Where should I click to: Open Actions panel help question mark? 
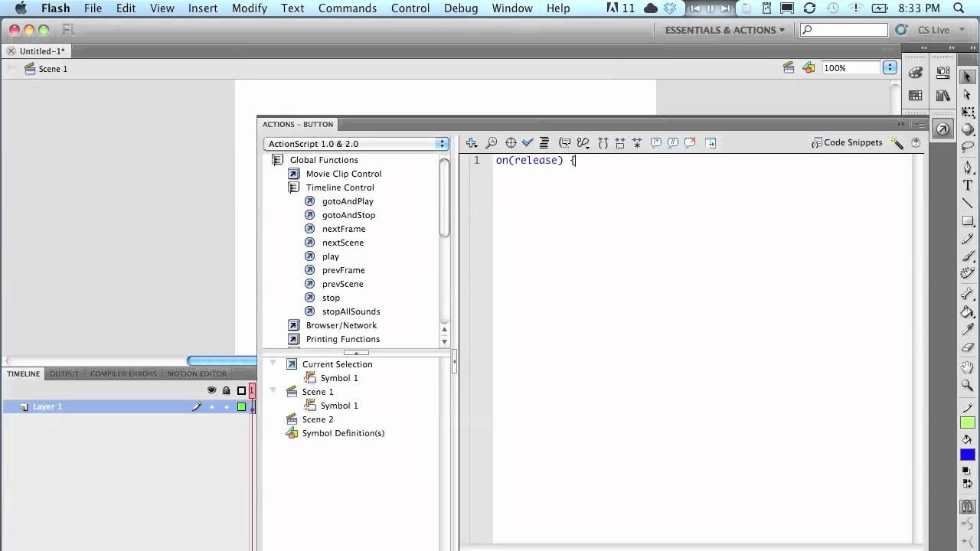(x=916, y=143)
